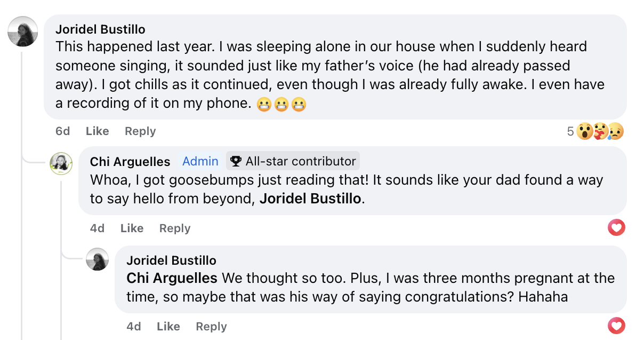Click the reaction count 5 on top comment

[x=570, y=131]
